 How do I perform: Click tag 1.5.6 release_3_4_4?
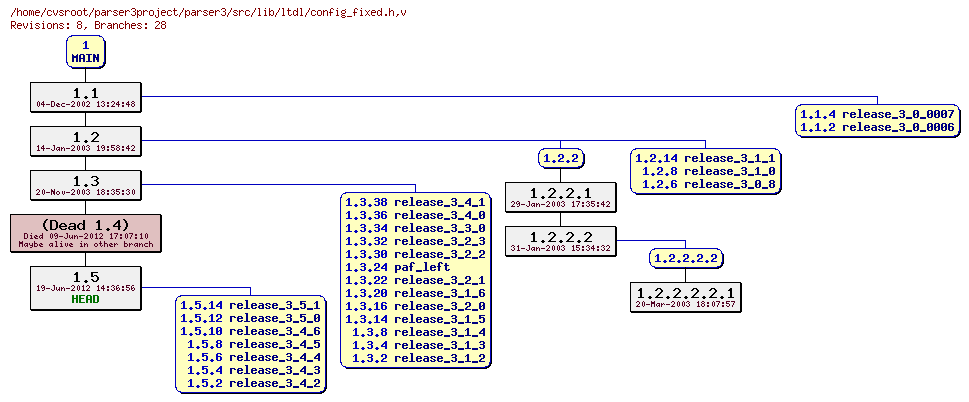(x=254, y=357)
